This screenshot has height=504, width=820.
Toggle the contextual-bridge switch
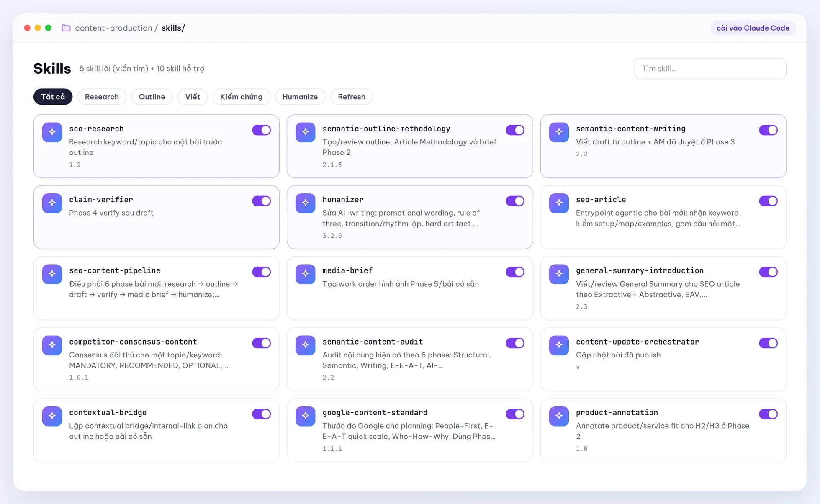click(261, 414)
